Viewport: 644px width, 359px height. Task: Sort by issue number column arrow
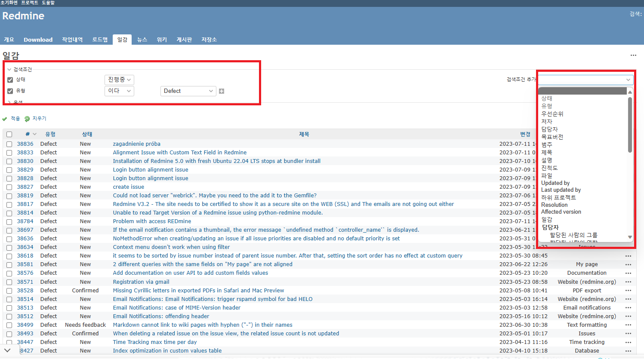point(35,134)
